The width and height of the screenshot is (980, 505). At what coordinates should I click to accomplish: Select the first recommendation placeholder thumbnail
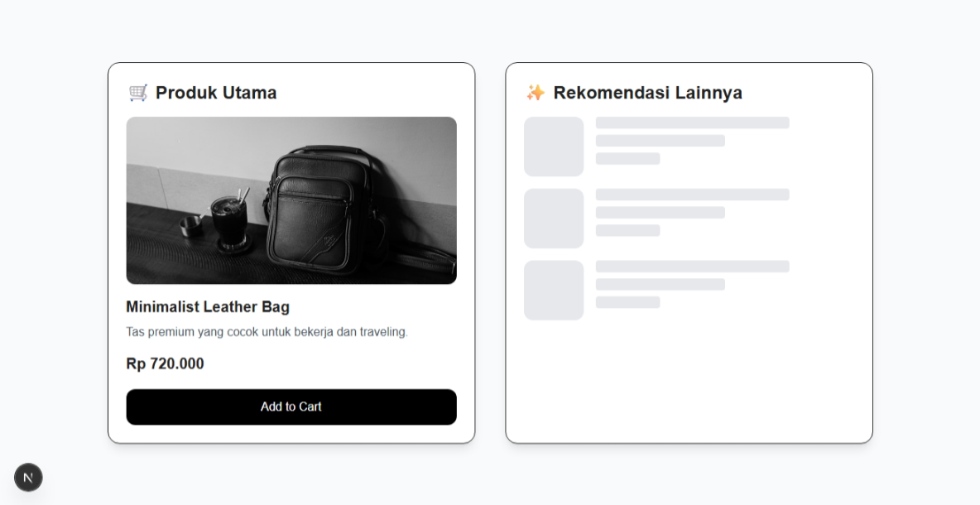[x=554, y=147]
